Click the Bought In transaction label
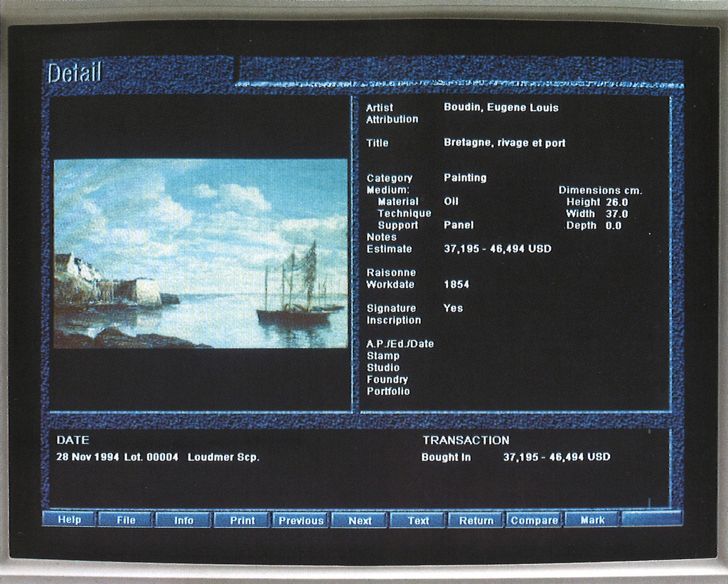This screenshot has height=584, width=728. (x=446, y=457)
